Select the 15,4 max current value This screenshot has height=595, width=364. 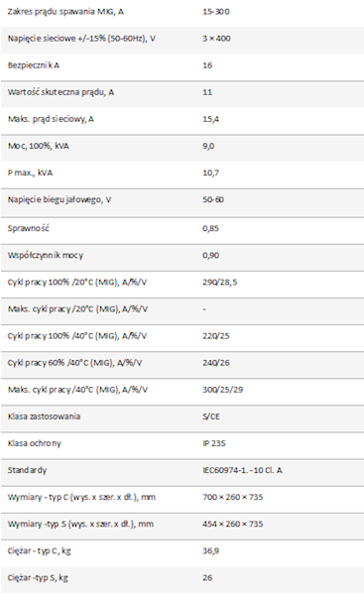pos(210,119)
